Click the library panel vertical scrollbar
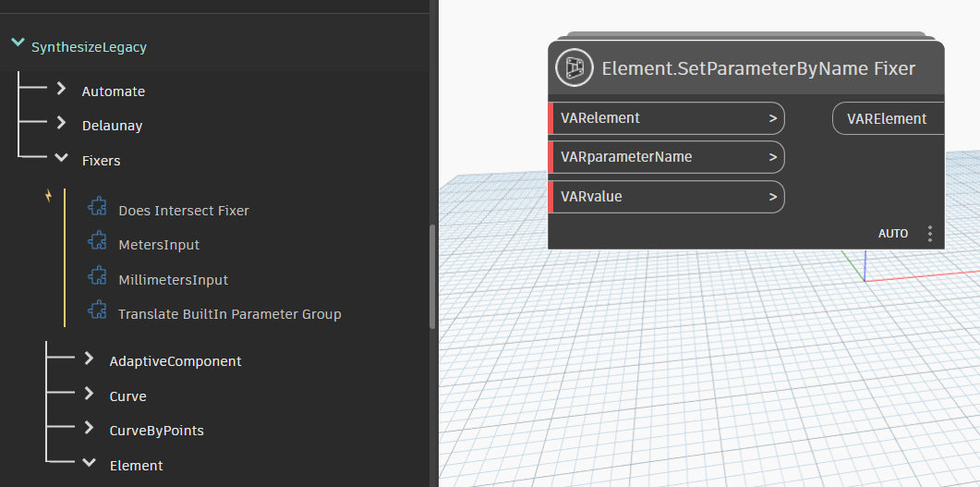Screen dimensions: 980x487 pyautogui.click(x=432, y=277)
